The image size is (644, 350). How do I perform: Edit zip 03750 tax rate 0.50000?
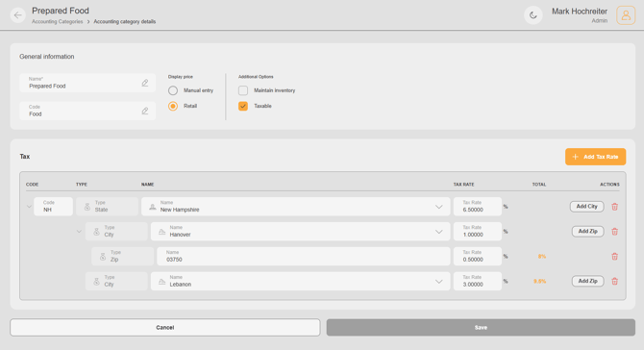pos(478,257)
